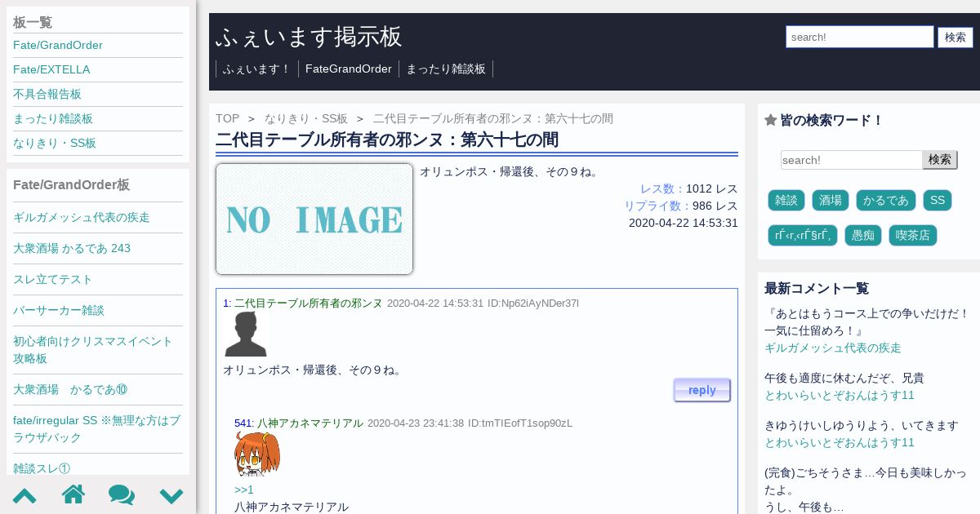Screen dimensions: 980x514
Task: Click the thread title heading 第六十七の間
Action: tap(387, 140)
